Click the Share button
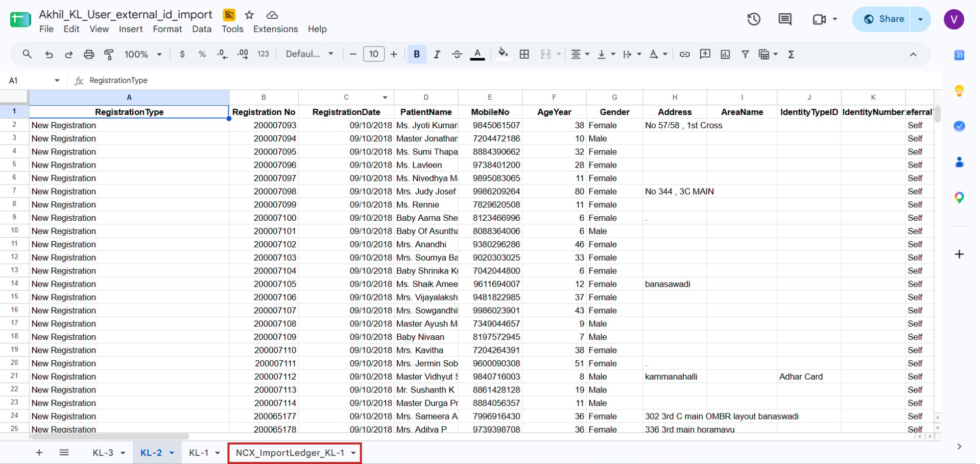This screenshot has height=464, width=980. click(883, 19)
